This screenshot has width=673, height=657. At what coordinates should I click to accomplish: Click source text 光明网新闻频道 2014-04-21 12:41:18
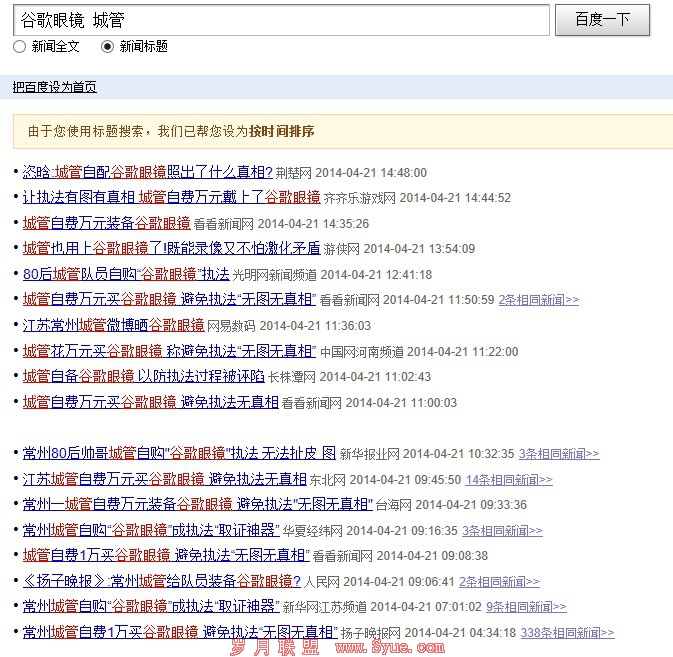click(x=332, y=275)
